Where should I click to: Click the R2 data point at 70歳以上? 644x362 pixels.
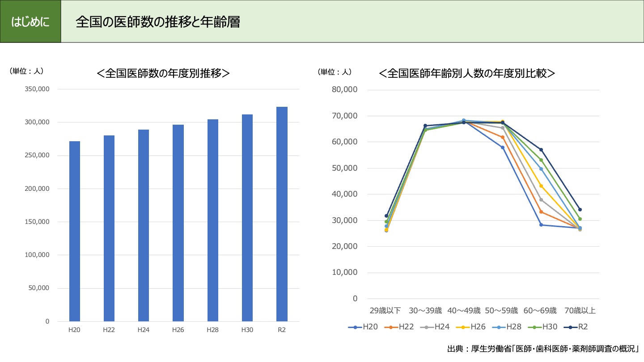click(x=580, y=210)
